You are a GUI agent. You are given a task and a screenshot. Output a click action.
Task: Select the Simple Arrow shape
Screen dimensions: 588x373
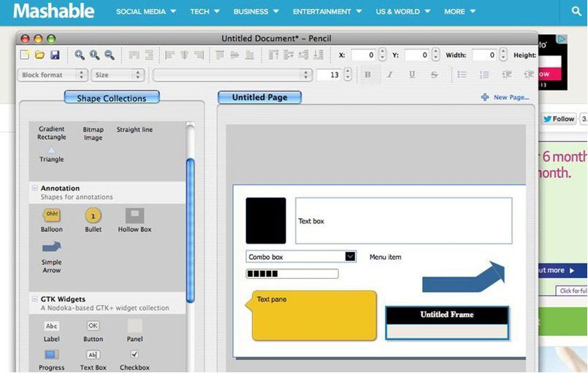tap(52, 248)
